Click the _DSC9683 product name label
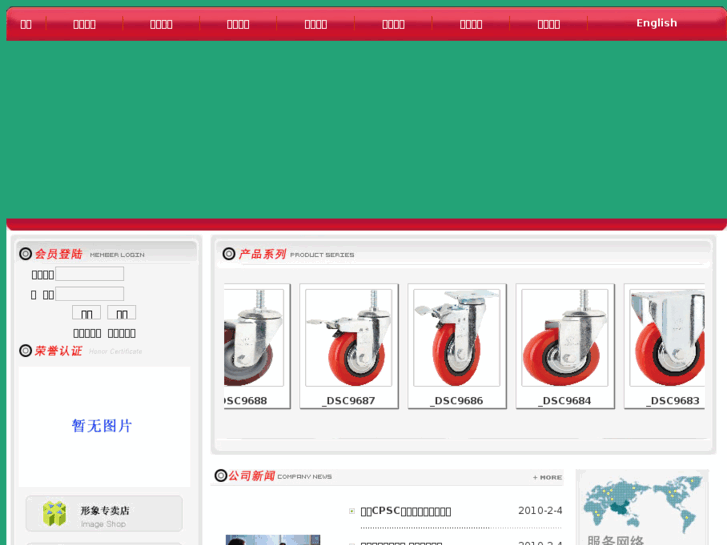This screenshot has height=545, width=727. pyautogui.click(x=673, y=401)
